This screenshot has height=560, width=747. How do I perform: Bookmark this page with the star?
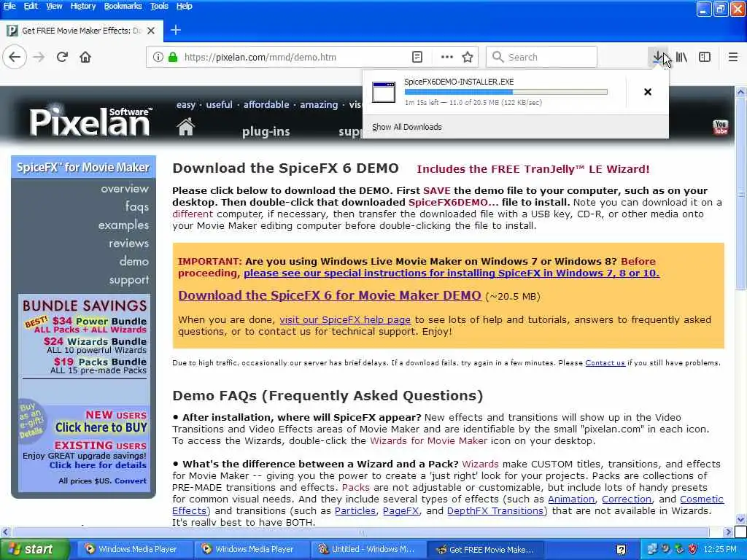pyautogui.click(x=468, y=57)
